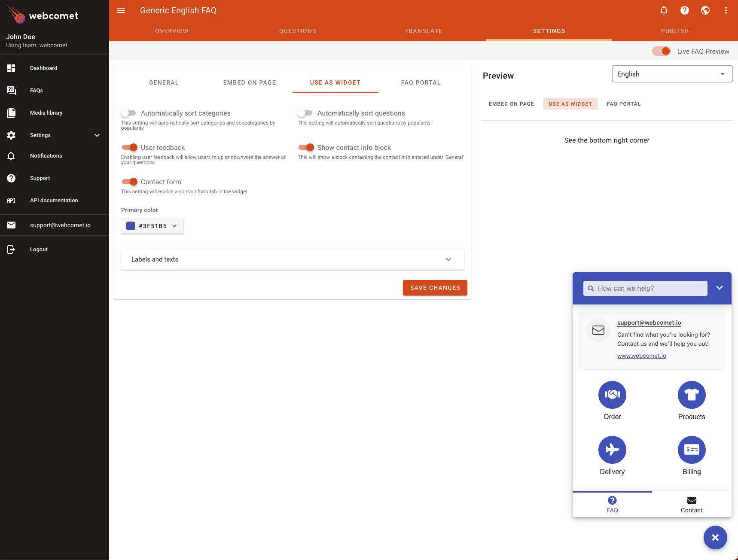Image resolution: width=738 pixels, height=560 pixels.
Task: Switch to EMBED ON PAGE settings tab
Action: click(250, 82)
